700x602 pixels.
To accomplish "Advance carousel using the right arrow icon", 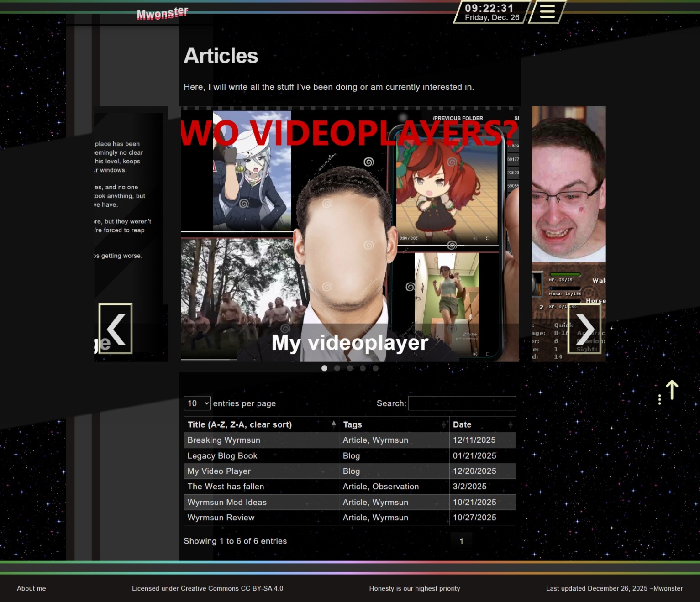I will [x=586, y=328].
